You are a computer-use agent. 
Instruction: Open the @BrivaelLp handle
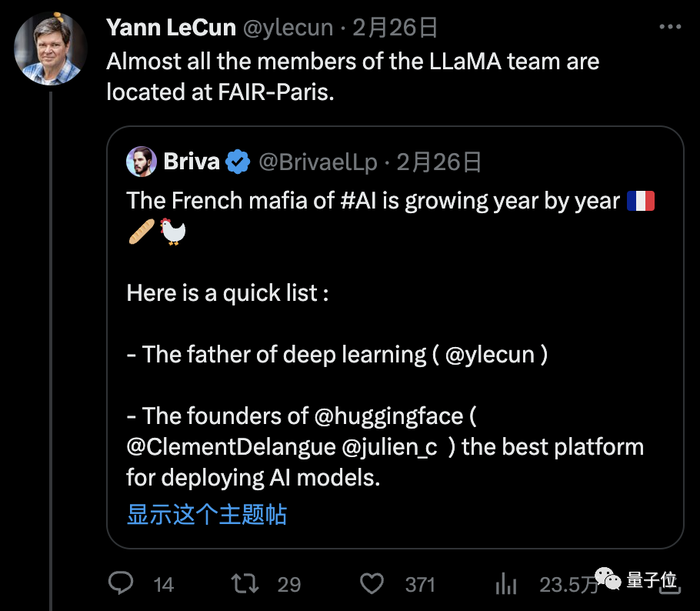coord(318,162)
